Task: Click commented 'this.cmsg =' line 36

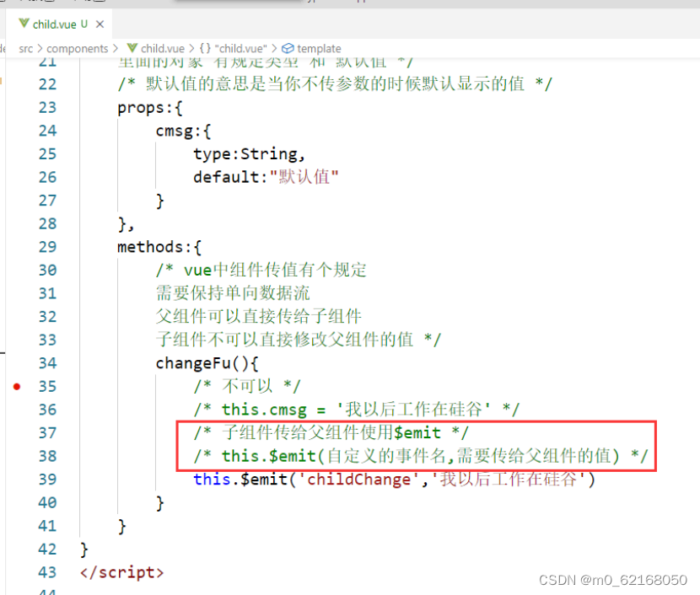Action: click(x=357, y=410)
